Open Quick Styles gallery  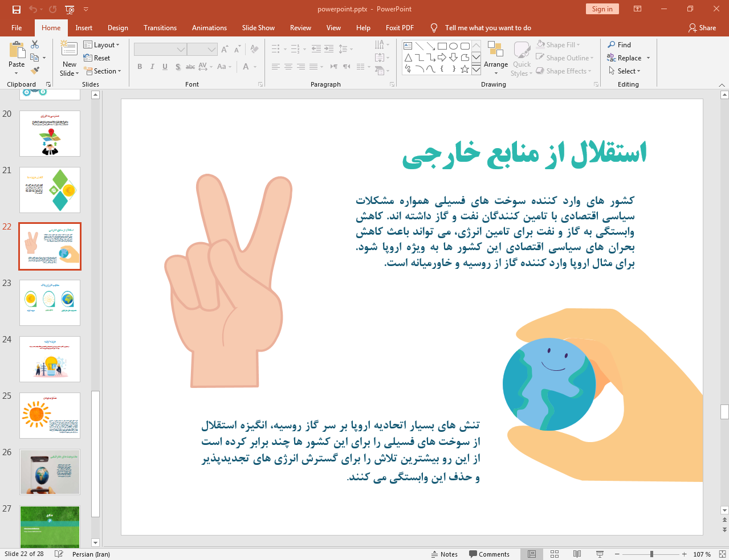point(522,59)
